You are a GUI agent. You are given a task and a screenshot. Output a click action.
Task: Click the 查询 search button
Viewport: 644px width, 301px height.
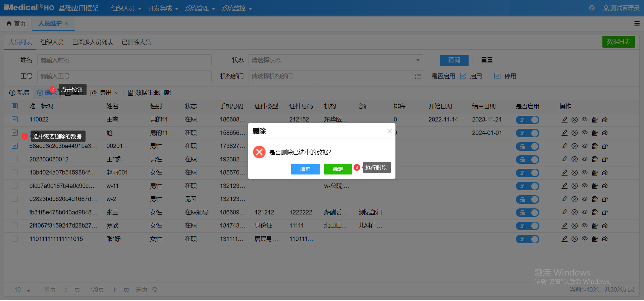454,60
